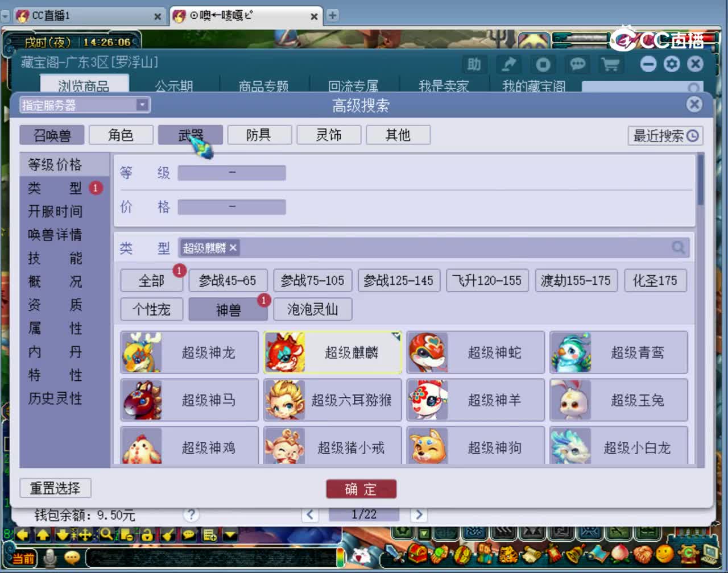Click the 助 helper icon in the title bar
Screen dimensions: 728x573
[x=474, y=64]
